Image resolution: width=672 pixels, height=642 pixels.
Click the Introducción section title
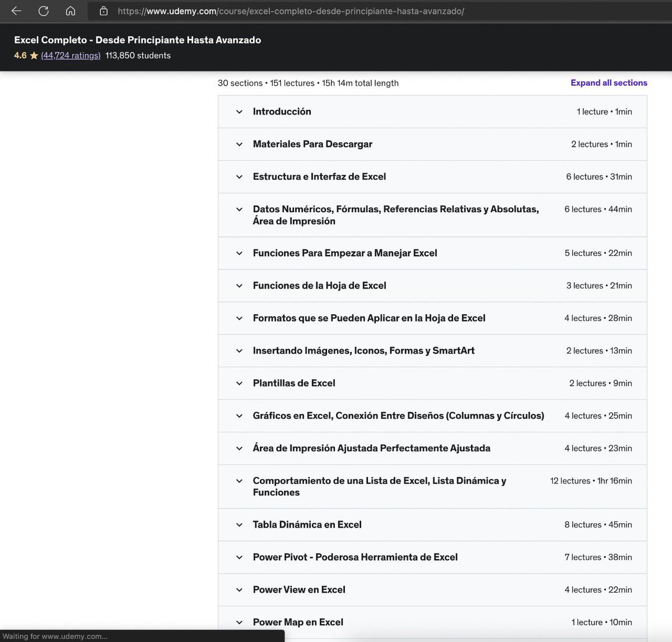tap(282, 111)
